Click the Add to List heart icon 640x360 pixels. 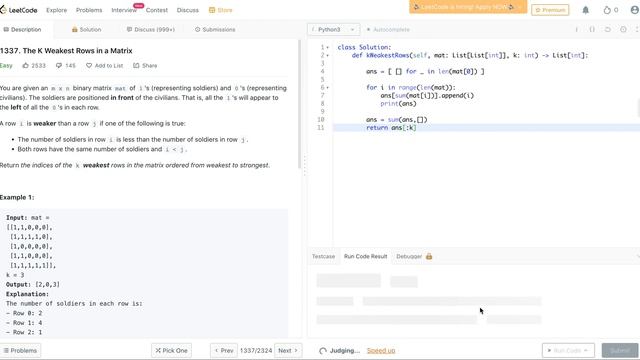coord(89,65)
